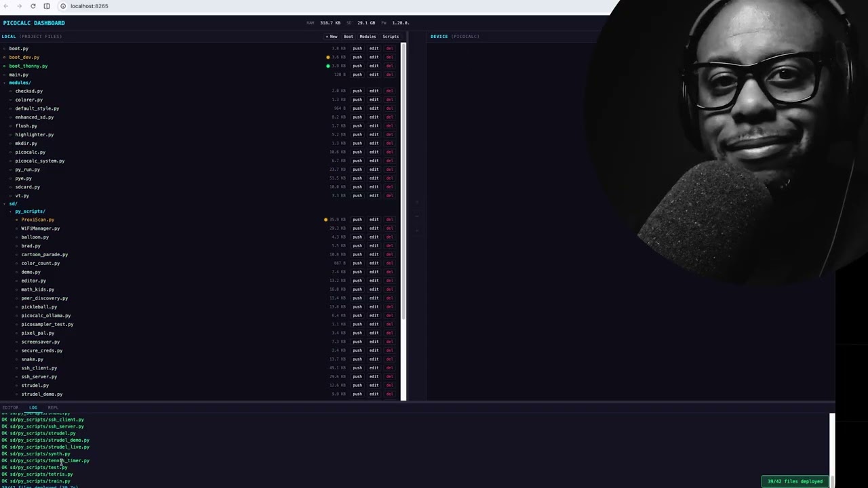Screen dimensions: 868x488
Task: Reload the page in the browser
Action: pos(33,6)
